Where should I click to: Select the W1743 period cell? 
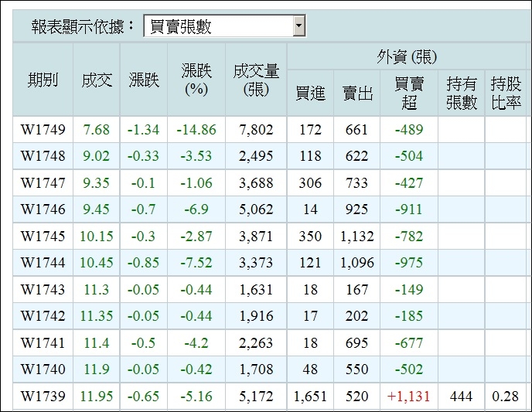[43, 289]
